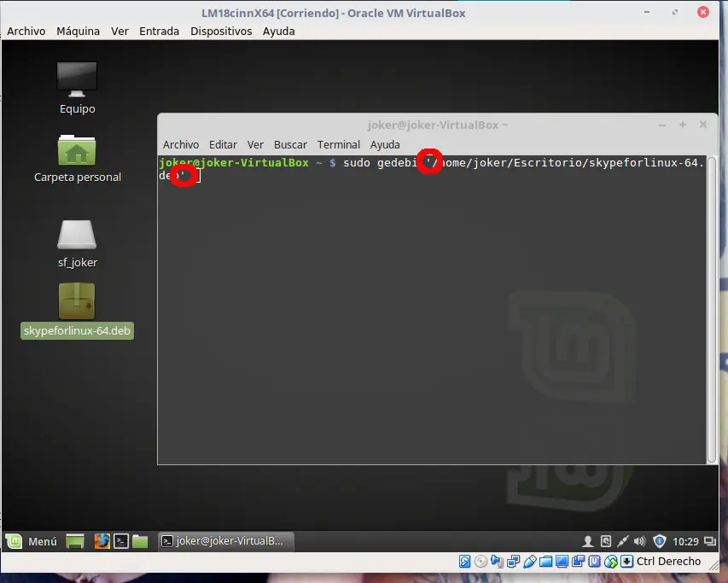Click the Ctrl Derecho host key label
Image resolution: width=728 pixels, height=583 pixels.
(668, 561)
